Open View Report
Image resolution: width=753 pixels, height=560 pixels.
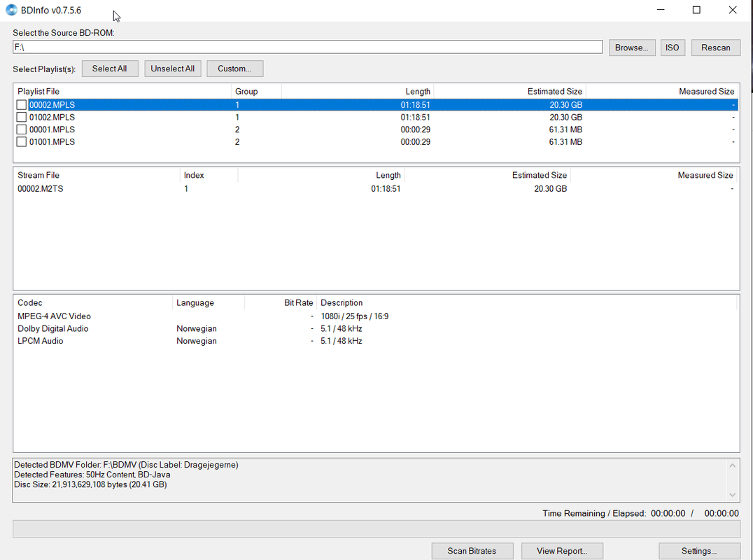click(562, 551)
